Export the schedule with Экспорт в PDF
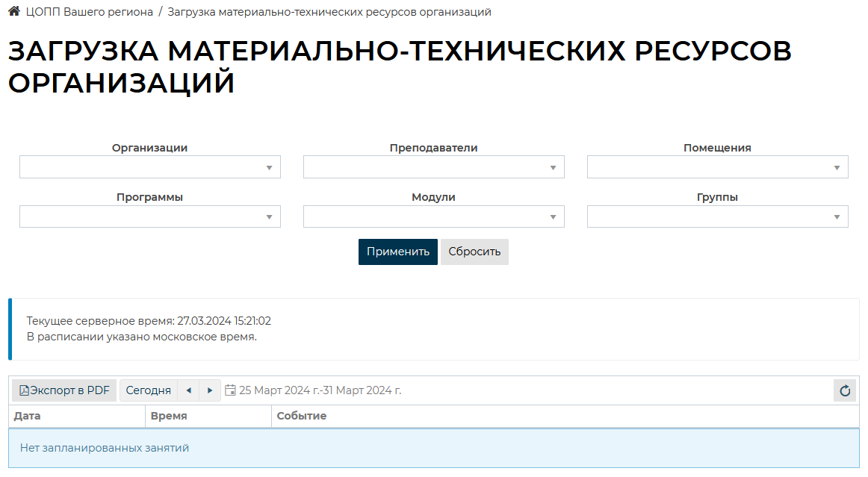The height and width of the screenshot is (477, 868). point(64,390)
